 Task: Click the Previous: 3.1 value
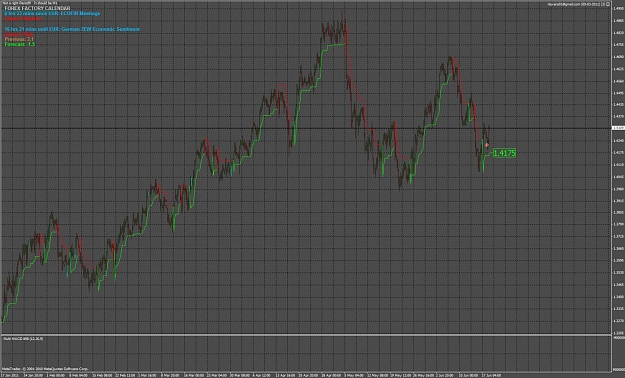pyautogui.click(x=19, y=39)
